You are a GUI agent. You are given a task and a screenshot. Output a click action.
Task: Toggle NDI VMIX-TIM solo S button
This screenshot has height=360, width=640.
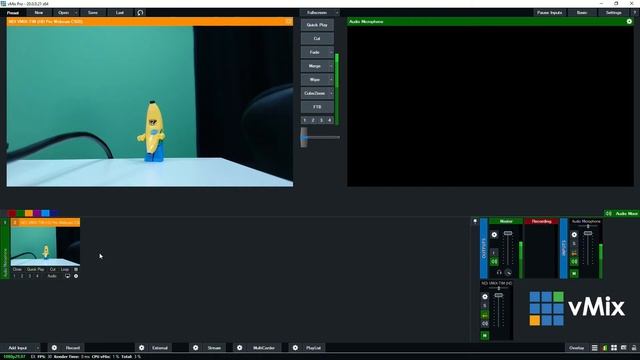485,306
